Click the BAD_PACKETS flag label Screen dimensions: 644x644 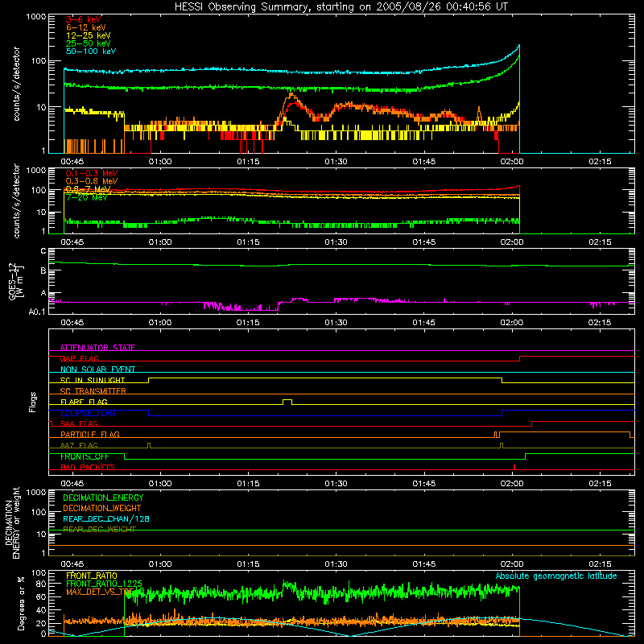click(x=88, y=467)
